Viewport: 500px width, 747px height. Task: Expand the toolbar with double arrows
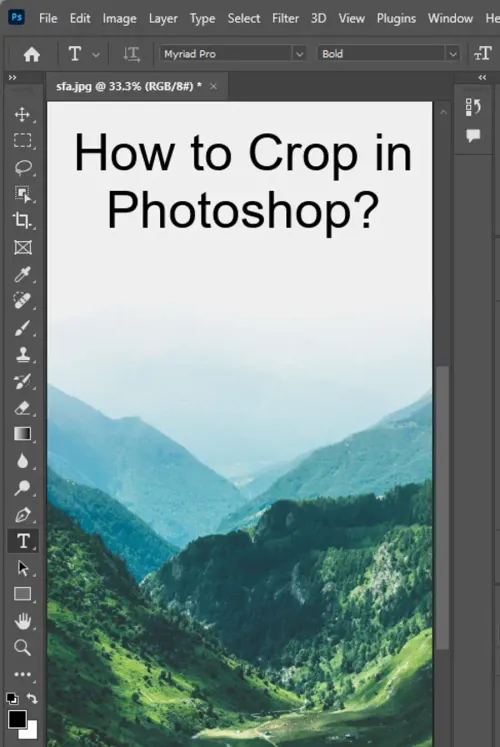[12, 77]
